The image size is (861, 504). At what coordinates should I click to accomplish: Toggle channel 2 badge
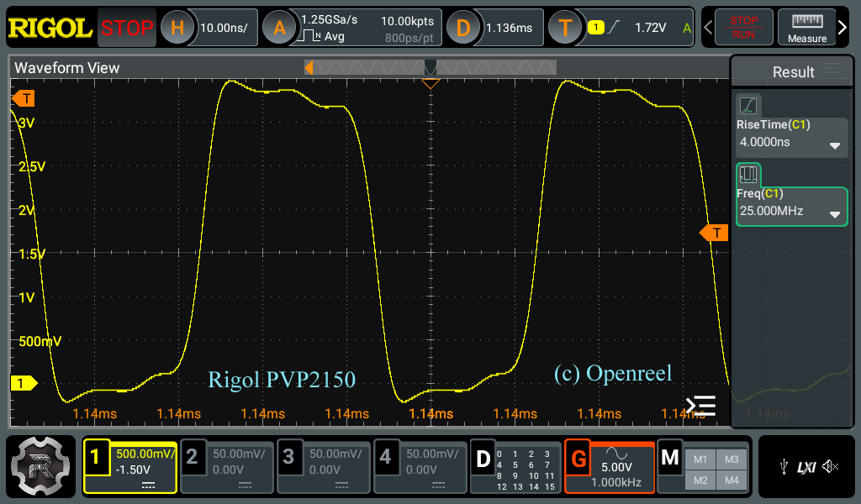[193, 457]
